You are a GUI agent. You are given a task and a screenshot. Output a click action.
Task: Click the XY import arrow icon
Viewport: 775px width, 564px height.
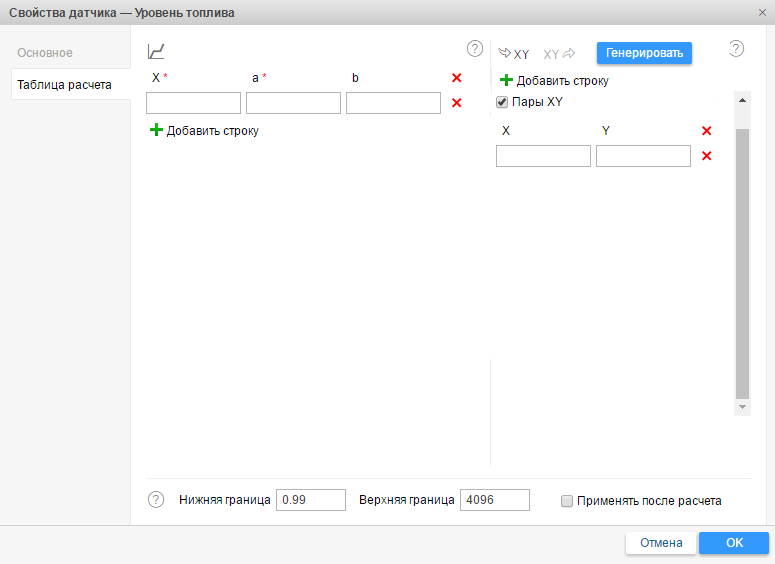(514, 54)
